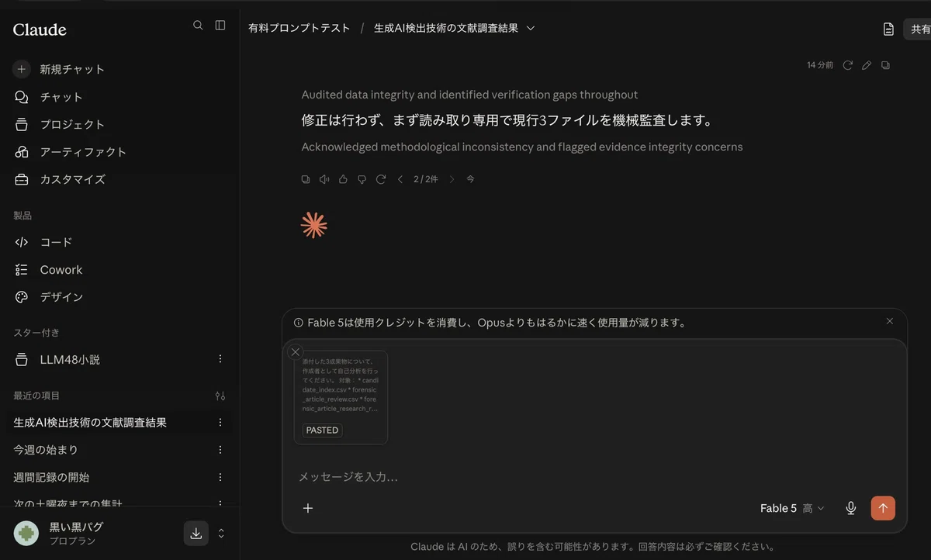Viewport: 931px width, 560px height.
Task: Click the document icon in the header
Action: coord(888,29)
